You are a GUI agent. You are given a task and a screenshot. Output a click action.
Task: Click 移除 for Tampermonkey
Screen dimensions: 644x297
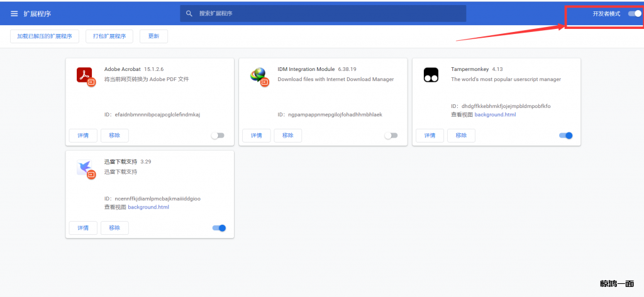[x=462, y=136]
